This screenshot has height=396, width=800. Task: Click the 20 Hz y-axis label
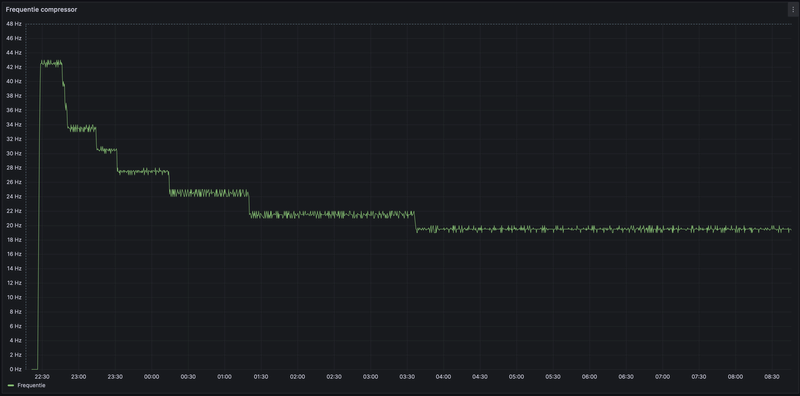tap(14, 225)
